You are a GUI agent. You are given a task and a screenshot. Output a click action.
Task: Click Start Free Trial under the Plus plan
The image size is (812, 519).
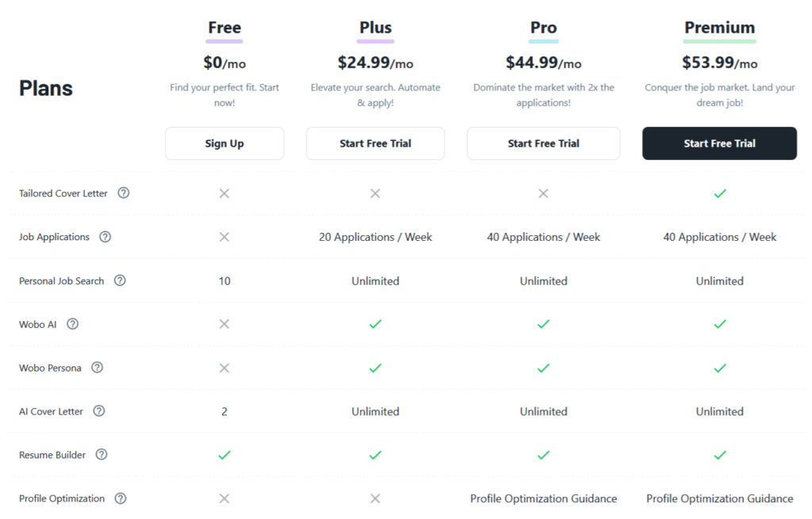pos(375,143)
